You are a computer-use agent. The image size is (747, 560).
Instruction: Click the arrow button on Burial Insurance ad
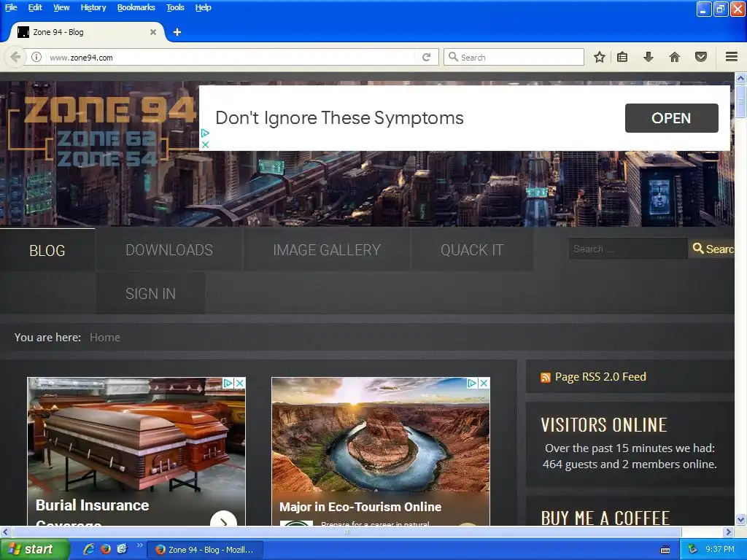click(x=223, y=519)
